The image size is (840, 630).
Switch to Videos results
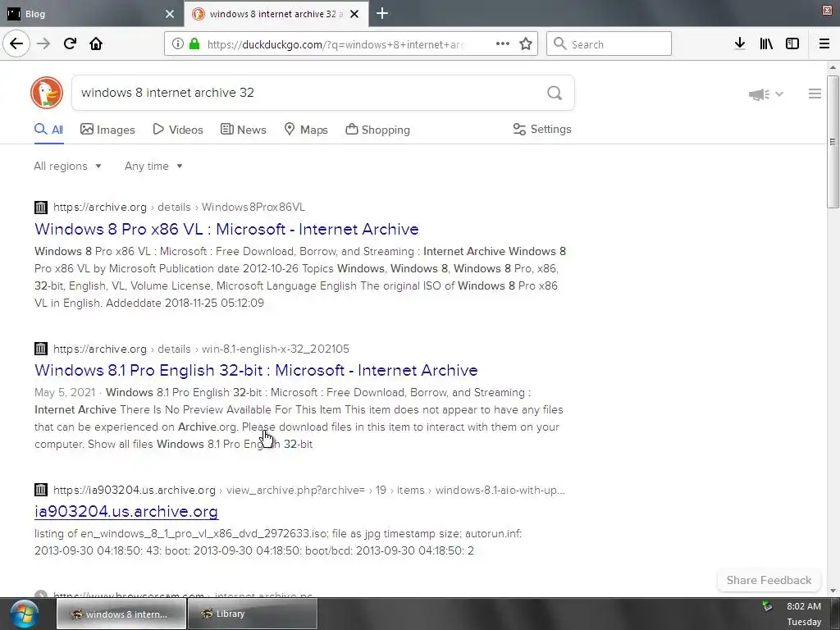pyautogui.click(x=178, y=130)
